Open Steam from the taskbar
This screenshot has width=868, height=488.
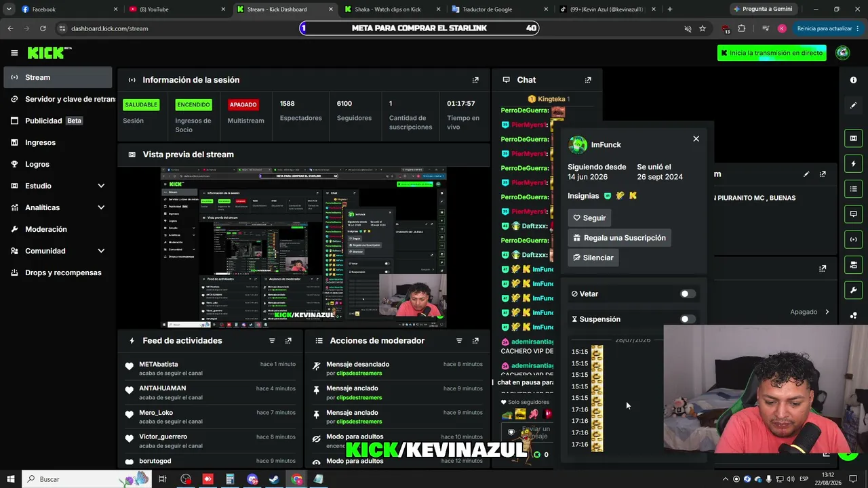[x=274, y=479]
